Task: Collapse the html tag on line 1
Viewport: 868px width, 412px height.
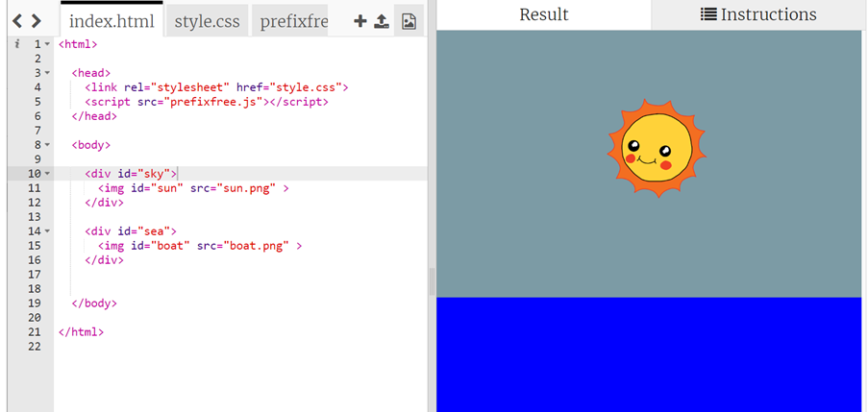Action: (47, 44)
